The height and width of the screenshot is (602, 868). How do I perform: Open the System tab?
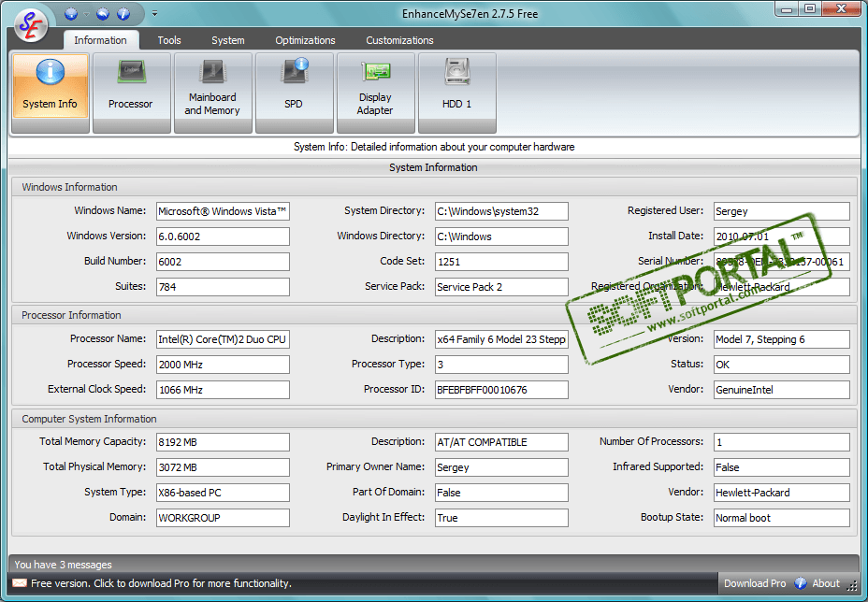[227, 40]
